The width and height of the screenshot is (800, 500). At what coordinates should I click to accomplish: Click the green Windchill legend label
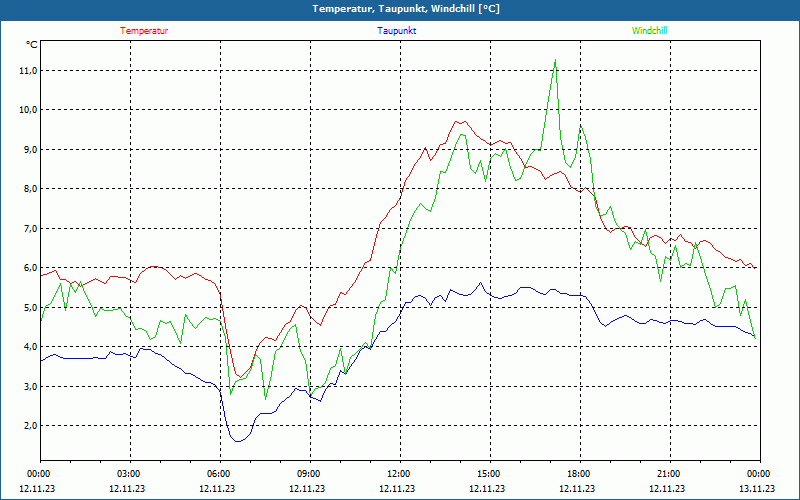(x=649, y=31)
